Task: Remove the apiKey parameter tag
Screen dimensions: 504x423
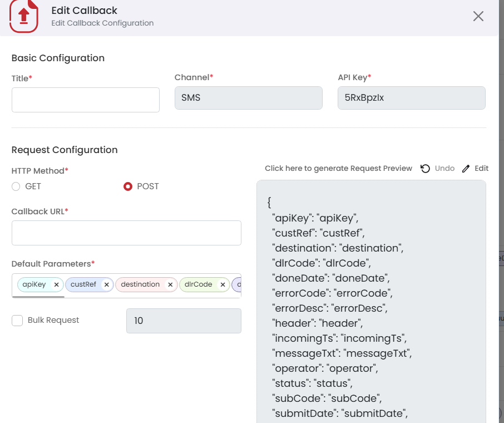Action: (x=57, y=284)
